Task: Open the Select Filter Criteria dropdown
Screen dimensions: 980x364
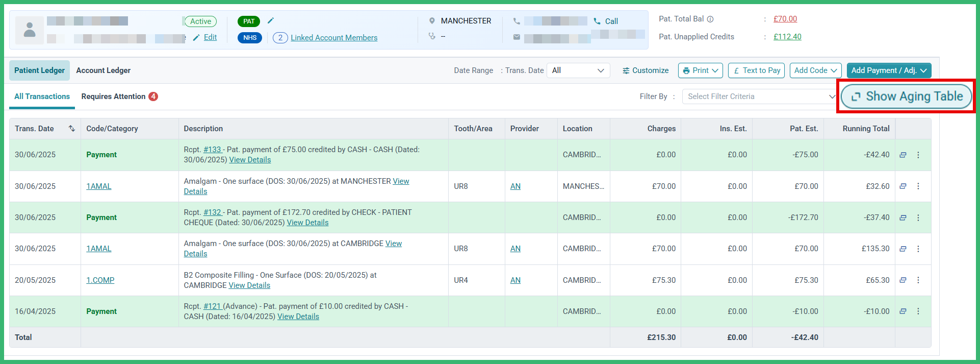Action: [x=761, y=96]
